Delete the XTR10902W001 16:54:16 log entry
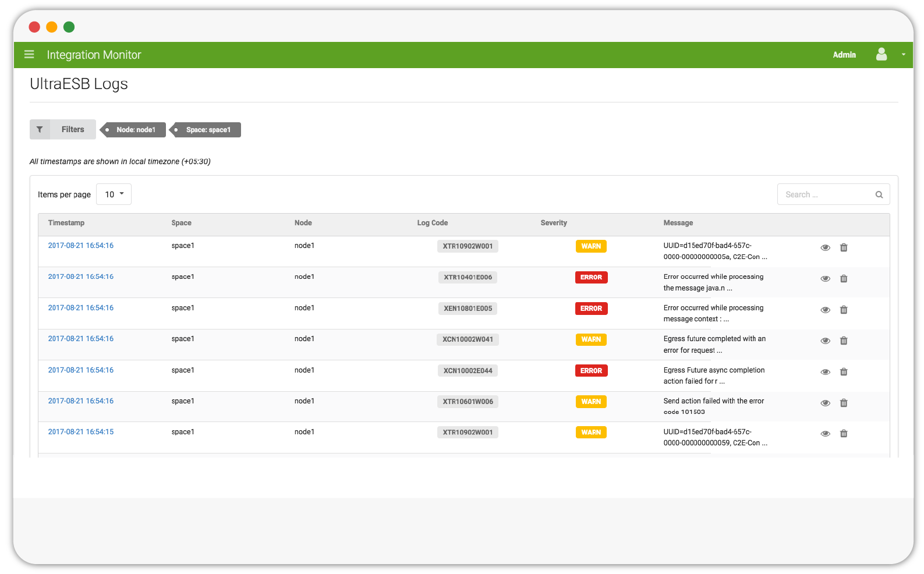This screenshot has height=574, width=924. coord(844,247)
